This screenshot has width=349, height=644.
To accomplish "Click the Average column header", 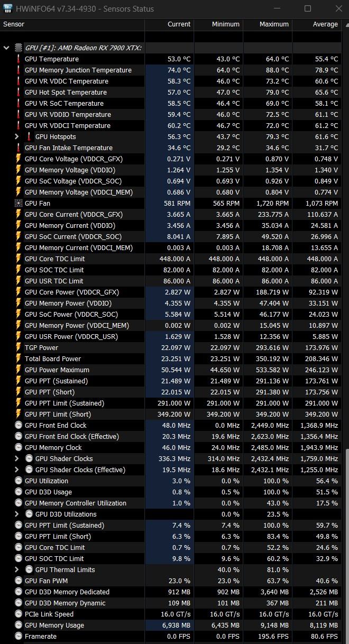I will coord(317,24).
